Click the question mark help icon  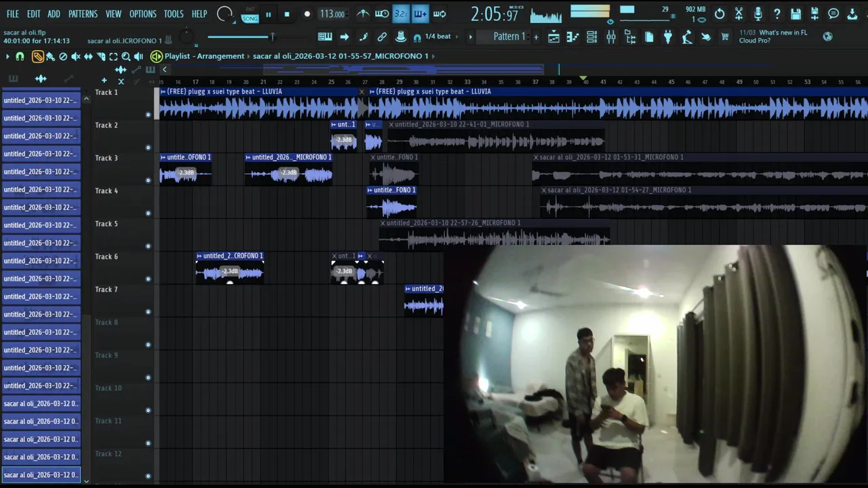pyautogui.click(x=777, y=14)
